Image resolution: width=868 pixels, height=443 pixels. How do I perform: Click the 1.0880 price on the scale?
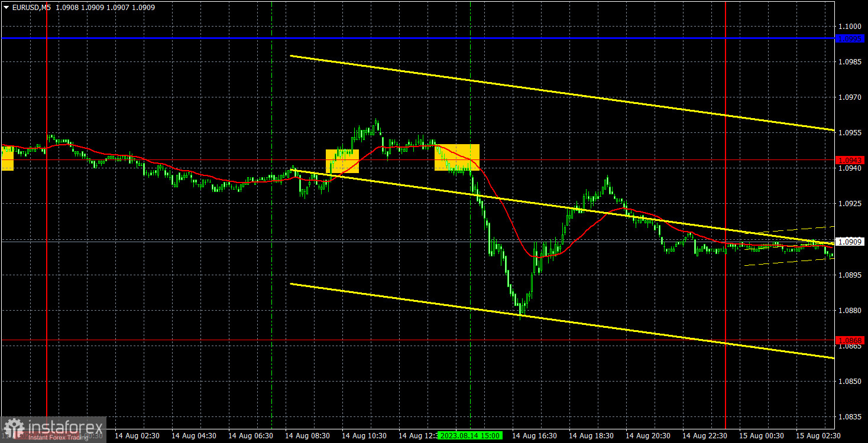pyautogui.click(x=850, y=310)
